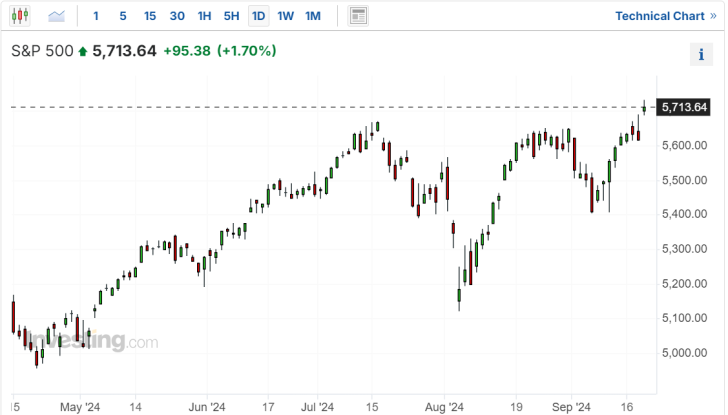Switch to the area chart type icon
Image resolution: width=728 pixels, height=415 pixels.
point(57,16)
